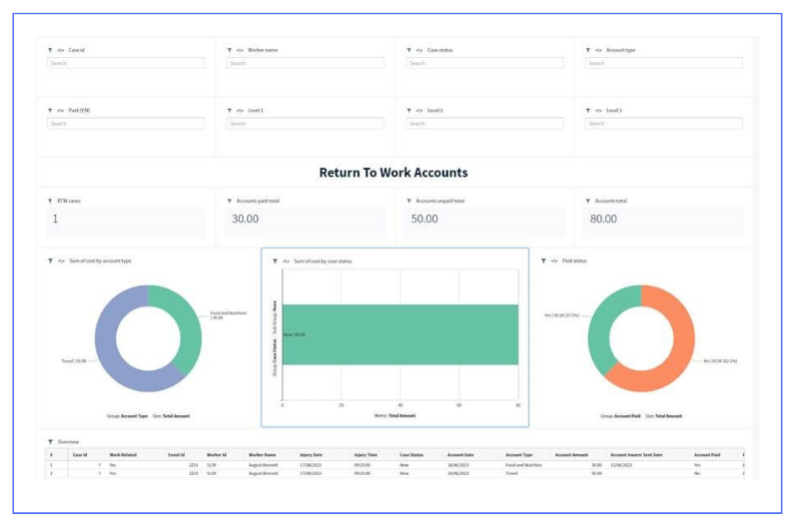
Task: Click the filter icon on Overview table
Action: 50,441
